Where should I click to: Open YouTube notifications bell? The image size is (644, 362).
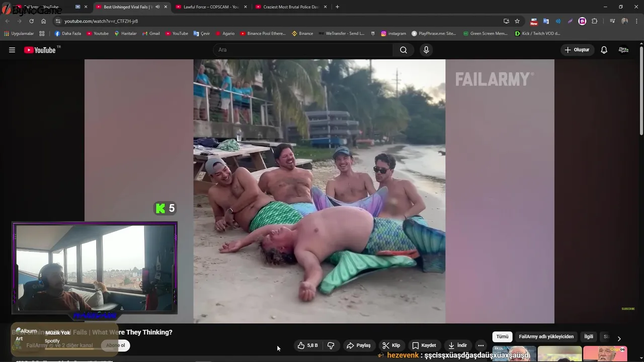(x=604, y=50)
